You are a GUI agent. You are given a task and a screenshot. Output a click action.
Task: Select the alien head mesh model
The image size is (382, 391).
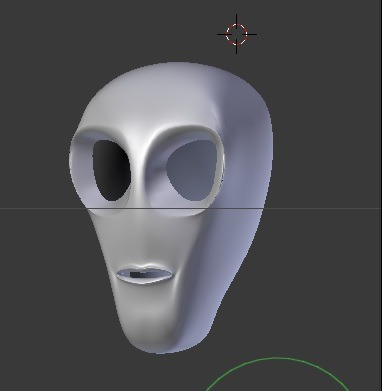[x=171, y=207]
